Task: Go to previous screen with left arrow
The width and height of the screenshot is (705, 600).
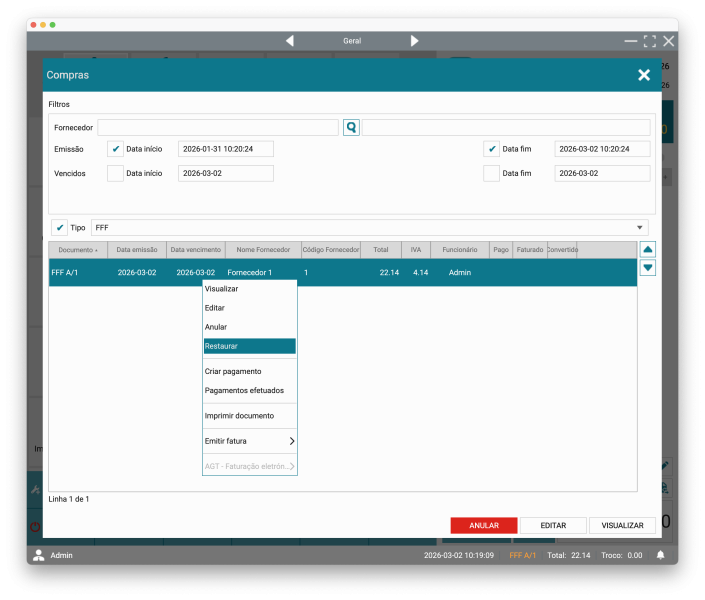Action: [x=290, y=41]
